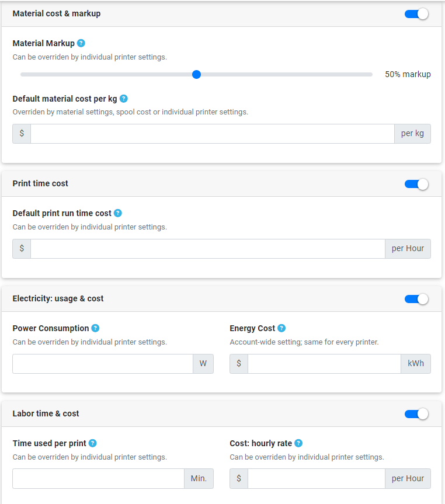445x504 pixels.
Task: Click the slider track near the maximum markup
Action: (x=367, y=75)
